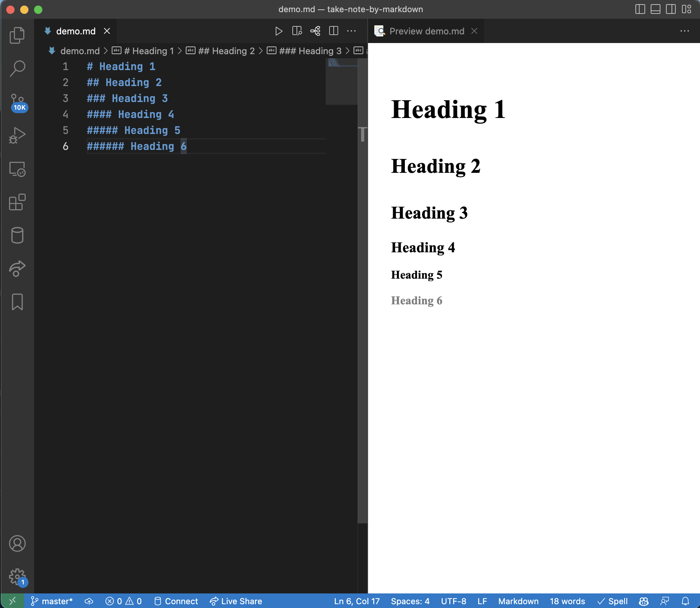Open Live Share activity bar icon
This screenshot has width=700, height=608.
17,269
